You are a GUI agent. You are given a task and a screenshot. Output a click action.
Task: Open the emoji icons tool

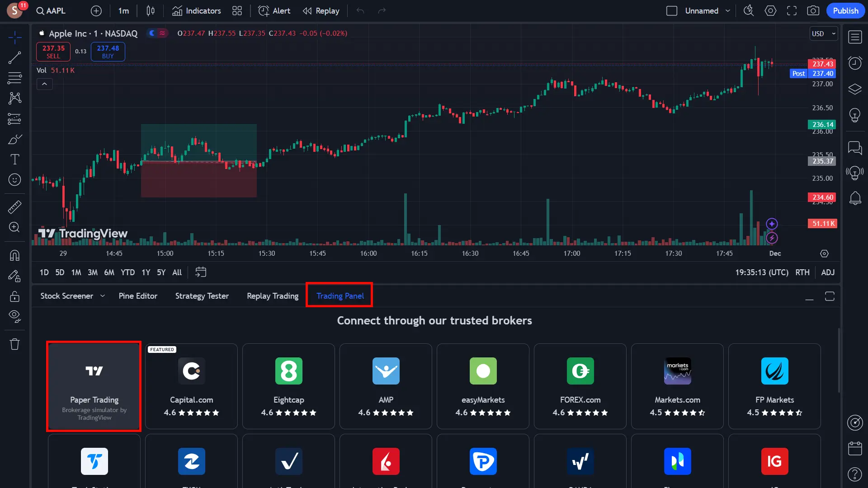point(14,180)
